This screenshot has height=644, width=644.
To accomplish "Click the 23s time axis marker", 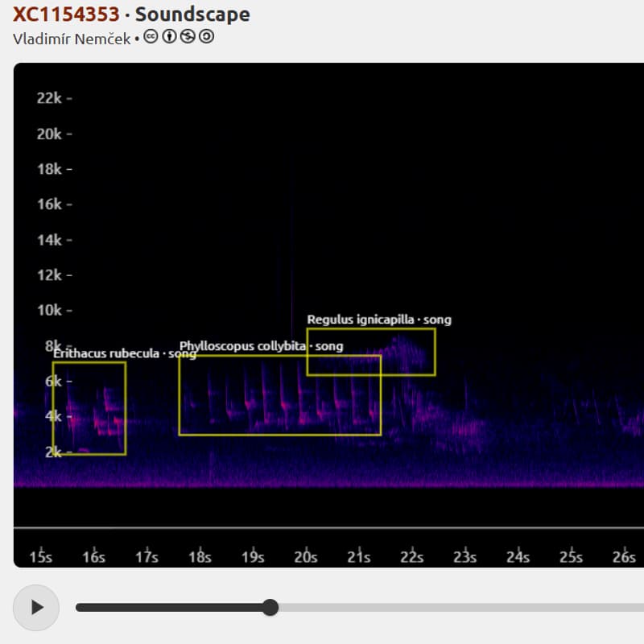I will tap(465, 556).
